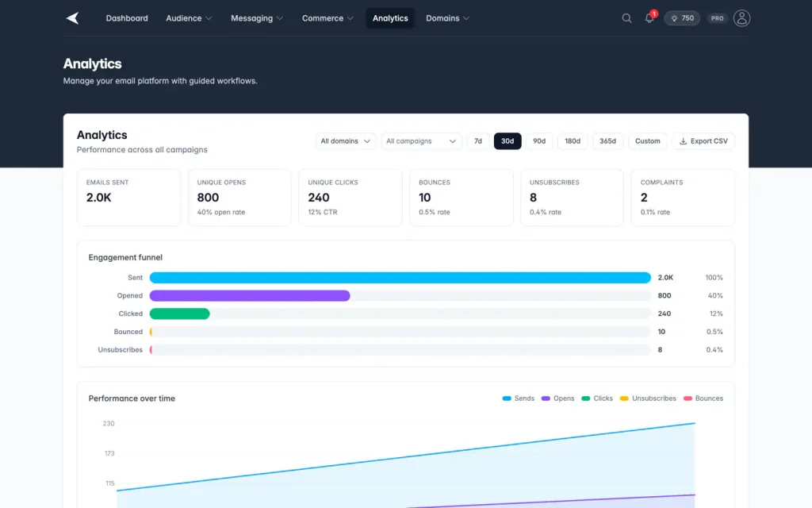
Task: Click the Unsubscribes stat card
Action: tap(572, 198)
